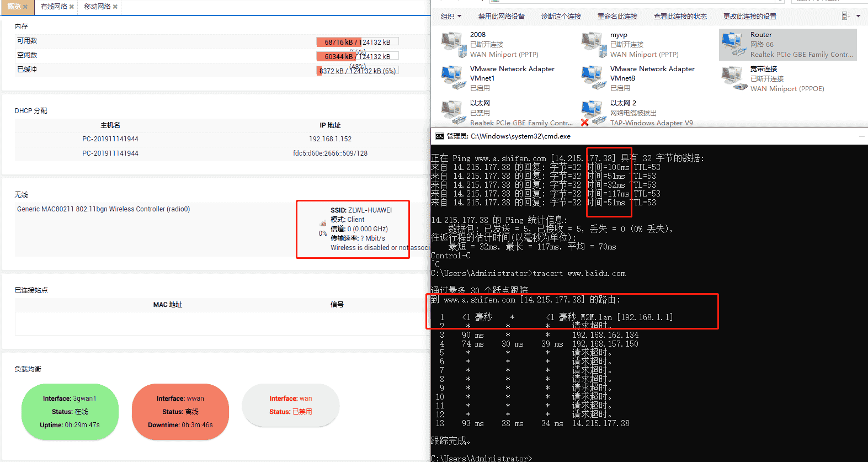Click 禁用此网络设备 in the toolbar
Image resolution: width=868 pixels, height=462 pixels.
501,17
